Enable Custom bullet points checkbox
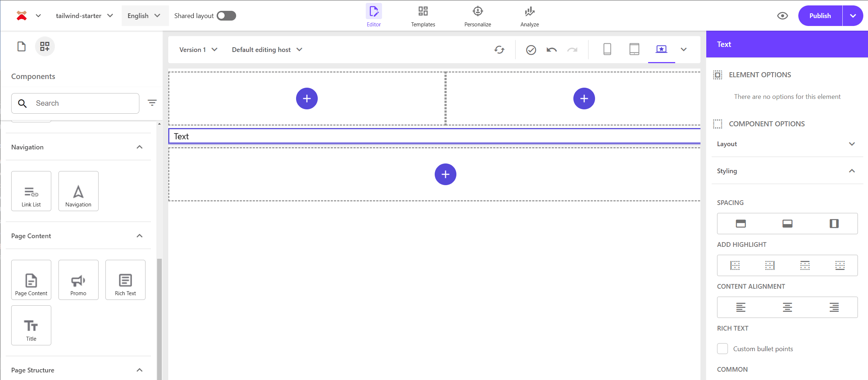868x380 pixels. (722, 349)
